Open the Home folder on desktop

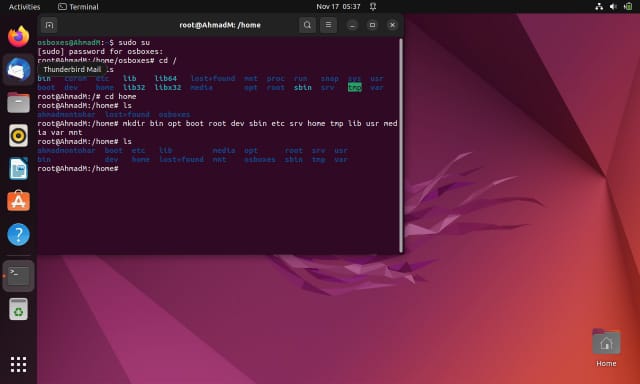pyautogui.click(x=606, y=348)
